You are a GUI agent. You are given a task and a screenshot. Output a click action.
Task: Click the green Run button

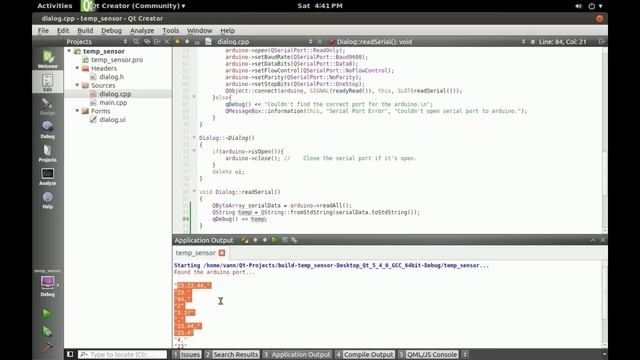47,313
